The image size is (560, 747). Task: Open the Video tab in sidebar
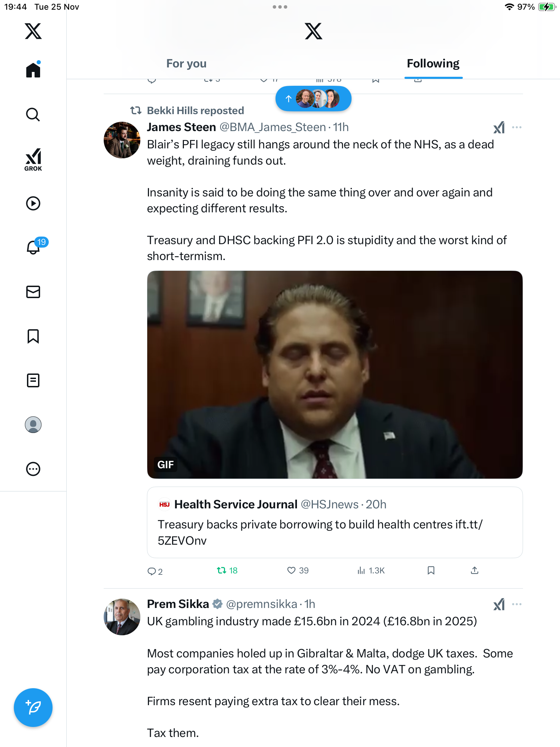(x=33, y=203)
